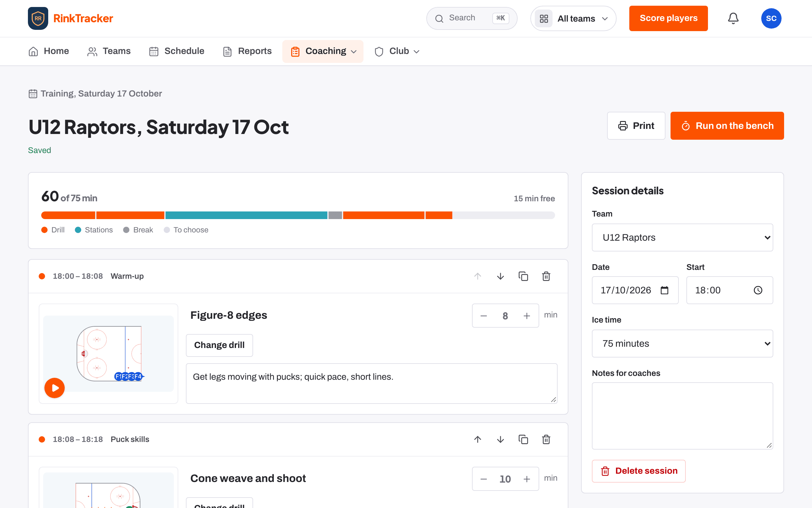Screen dimensions: 812x508
Task: Delete the Puck skills block
Action: (x=546, y=439)
